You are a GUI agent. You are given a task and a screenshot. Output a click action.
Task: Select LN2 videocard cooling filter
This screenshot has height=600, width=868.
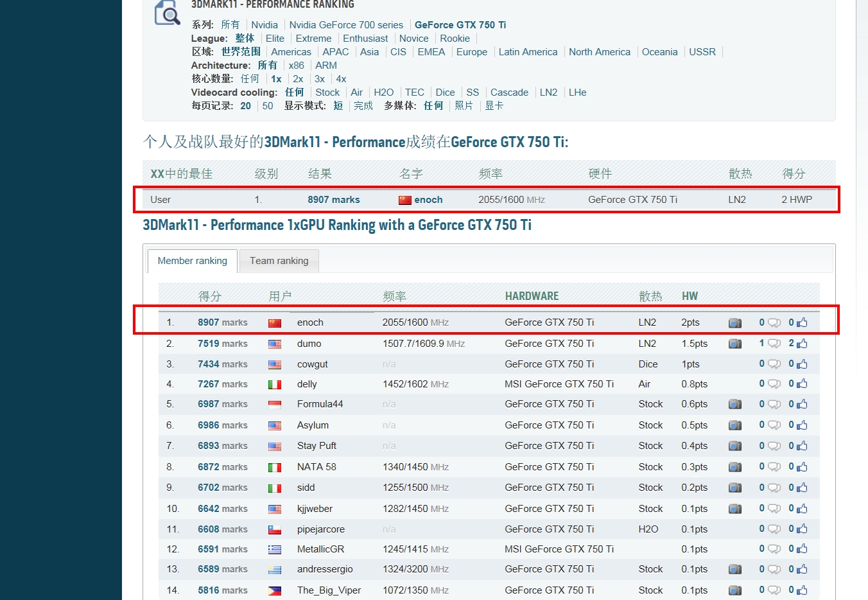pos(548,93)
